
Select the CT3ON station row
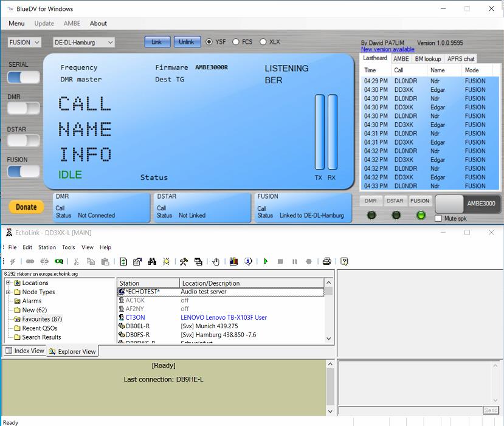(221, 317)
